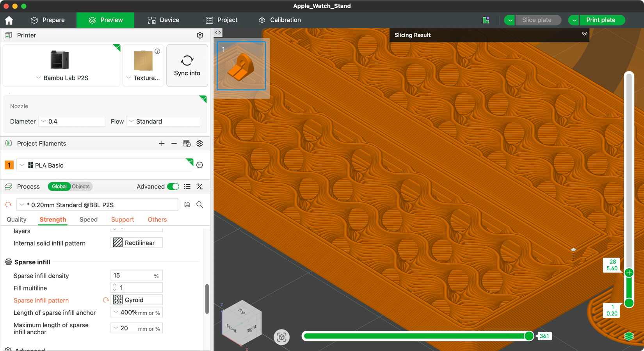Switch process scope to Global
Image resolution: width=644 pixels, height=351 pixels.
click(59, 187)
